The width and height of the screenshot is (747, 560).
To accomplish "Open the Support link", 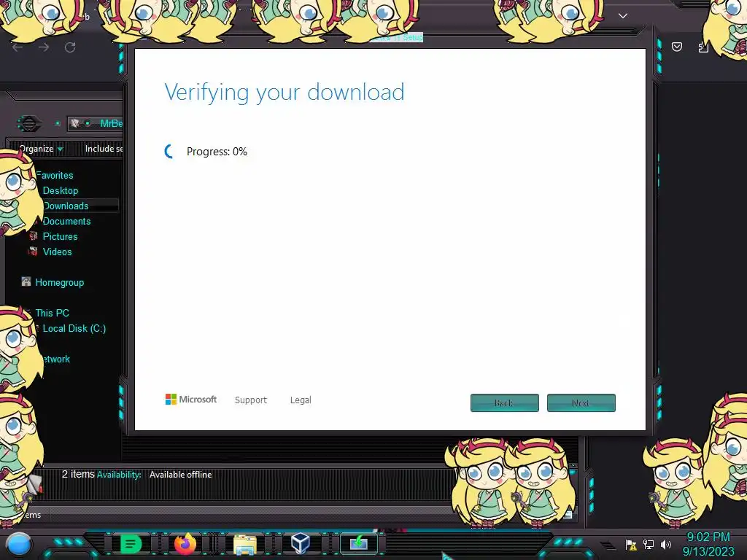I will click(x=251, y=400).
